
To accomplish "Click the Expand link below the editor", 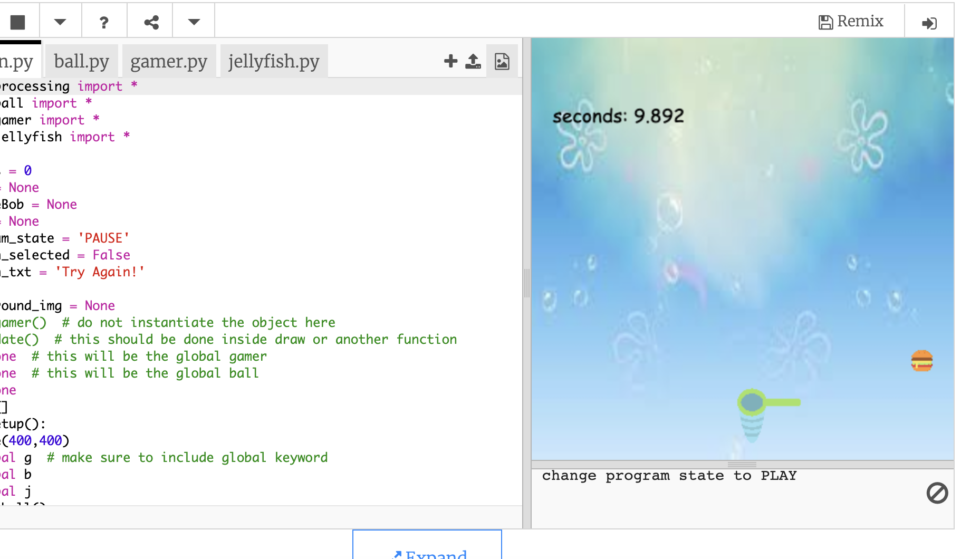I will pos(427,552).
